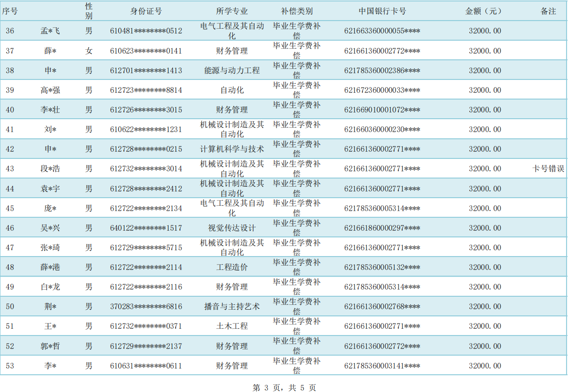This screenshot has width=568, height=392.
Task: Select the 卡号错误 remark in row 43
Action: pyautogui.click(x=548, y=168)
